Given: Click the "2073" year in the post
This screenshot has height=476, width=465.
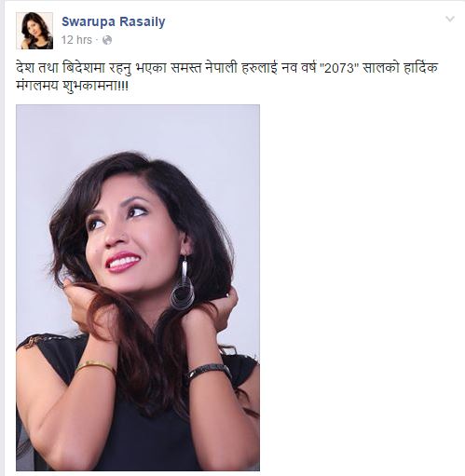Looking at the screenshot, I should tap(339, 68).
